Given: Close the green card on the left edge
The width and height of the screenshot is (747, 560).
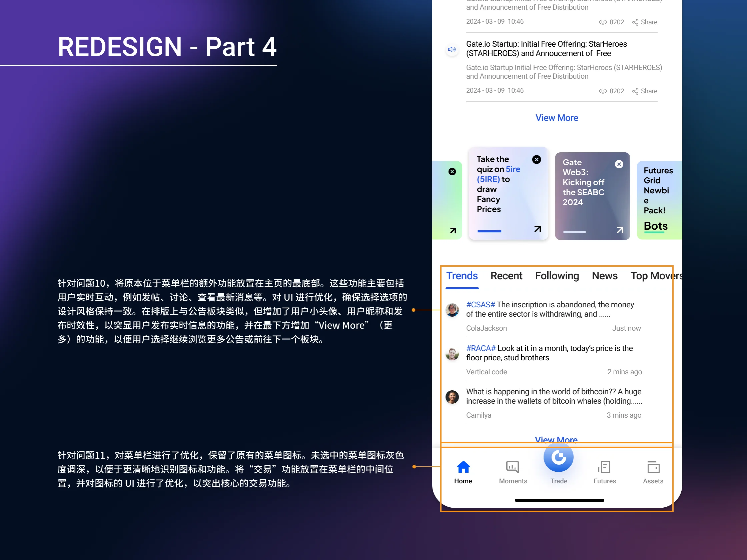Looking at the screenshot, I should point(452,171).
